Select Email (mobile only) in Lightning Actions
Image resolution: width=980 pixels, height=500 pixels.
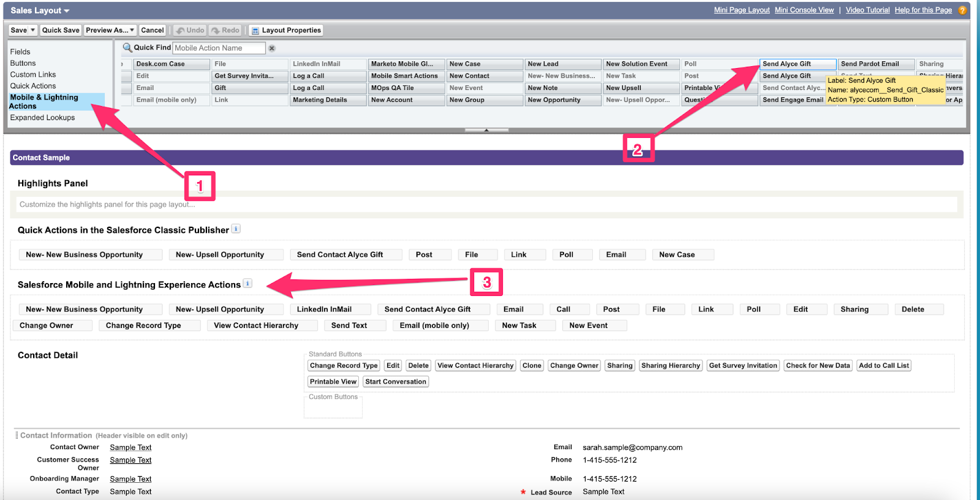440,325
